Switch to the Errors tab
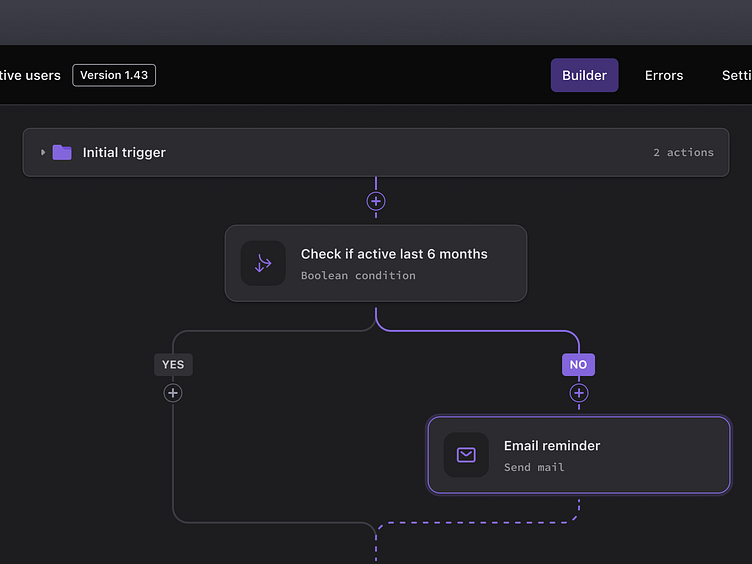The width and height of the screenshot is (752, 564). coord(664,75)
